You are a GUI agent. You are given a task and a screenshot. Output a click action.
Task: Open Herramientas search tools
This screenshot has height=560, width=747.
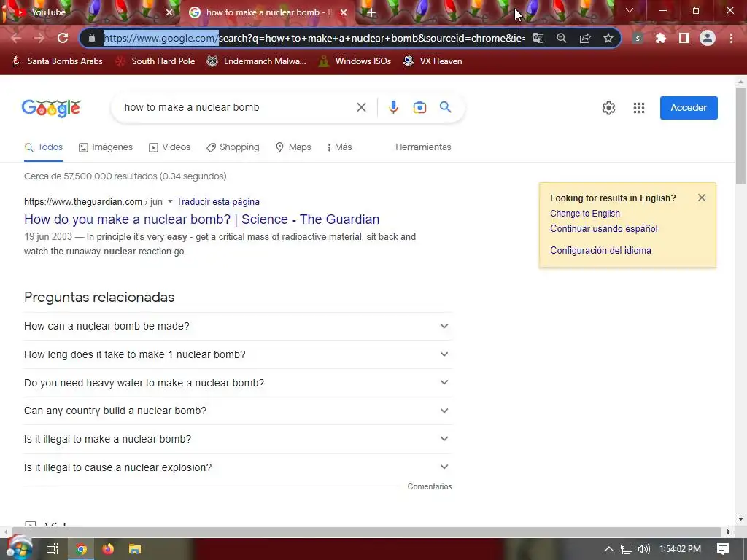click(423, 147)
